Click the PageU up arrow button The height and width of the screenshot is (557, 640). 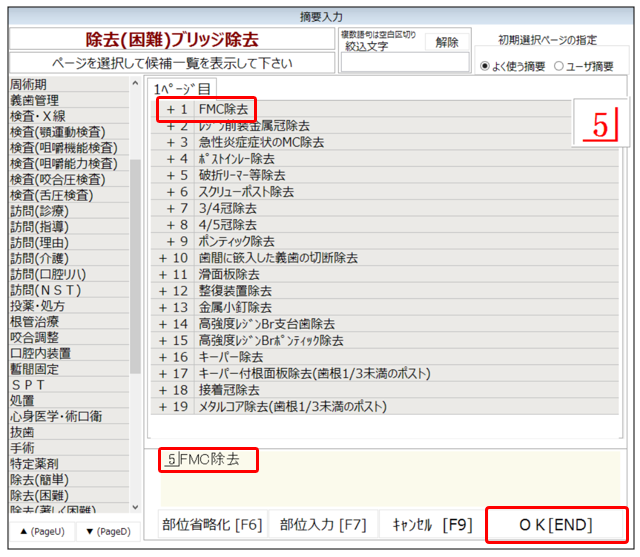[x=37, y=531]
